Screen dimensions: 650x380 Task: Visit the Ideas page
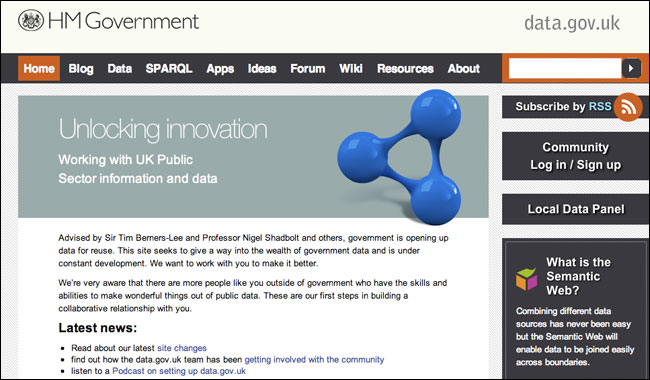(262, 68)
